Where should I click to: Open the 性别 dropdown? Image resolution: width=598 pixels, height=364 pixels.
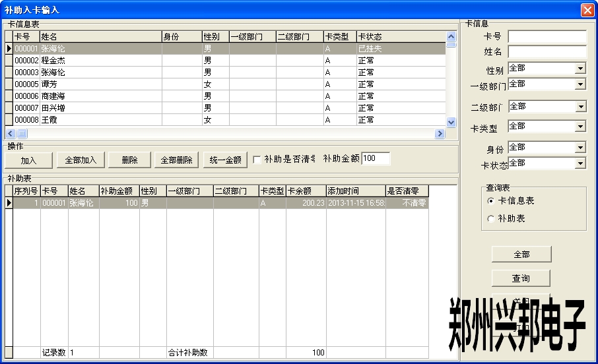(x=580, y=69)
